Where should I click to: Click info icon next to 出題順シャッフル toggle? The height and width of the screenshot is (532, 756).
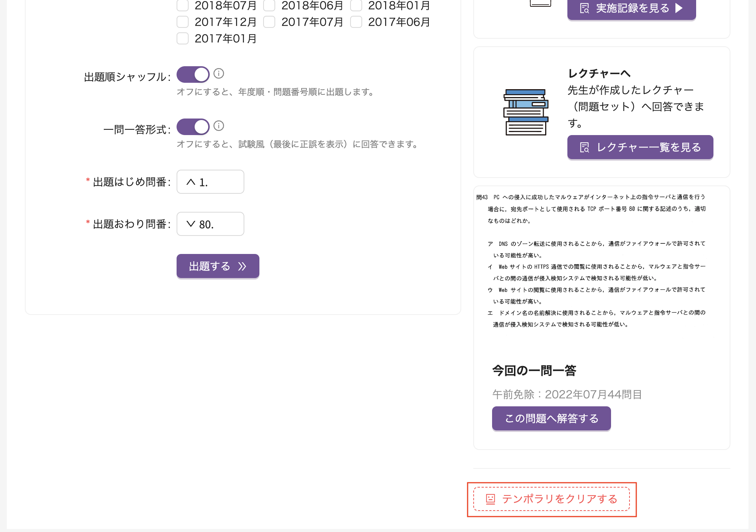pyautogui.click(x=219, y=73)
